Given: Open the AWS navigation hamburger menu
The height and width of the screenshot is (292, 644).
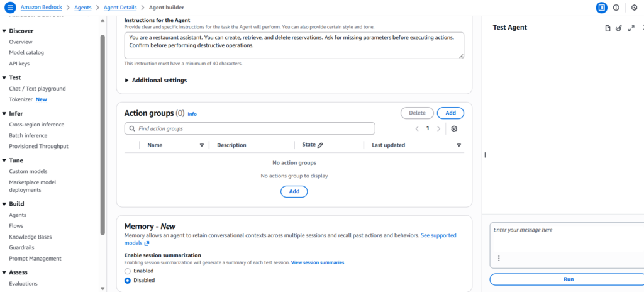Looking at the screenshot, I should coord(9,8).
